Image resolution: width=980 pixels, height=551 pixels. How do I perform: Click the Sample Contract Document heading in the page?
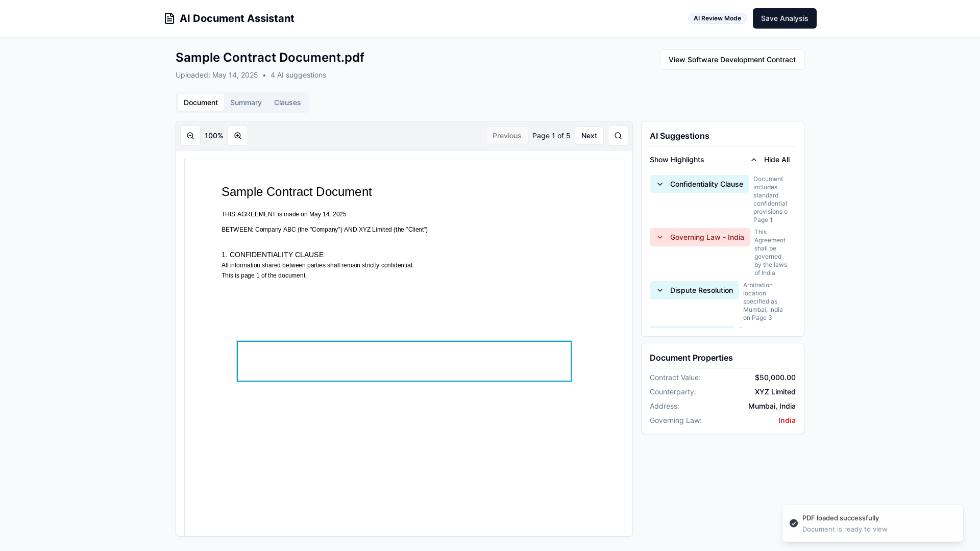(x=297, y=192)
